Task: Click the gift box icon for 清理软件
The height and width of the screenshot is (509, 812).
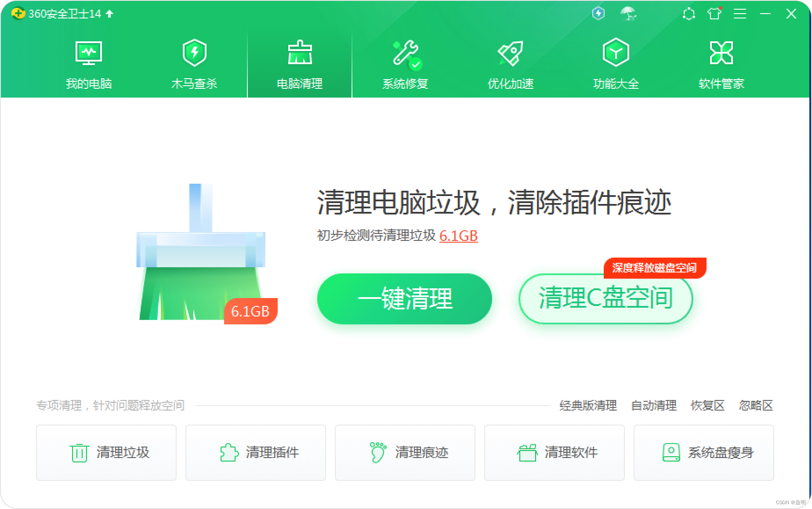Action: (x=527, y=452)
